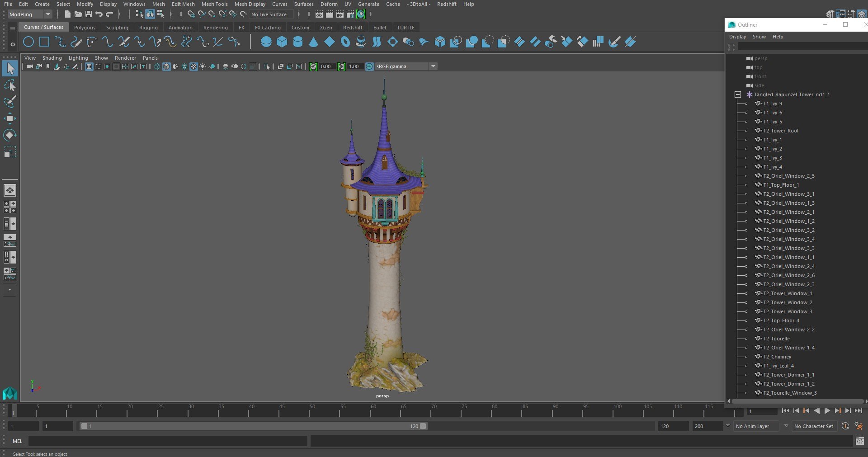The height and width of the screenshot is (457, 868).
Task: Click the Undo arrow icon
Action: (99, 14)
